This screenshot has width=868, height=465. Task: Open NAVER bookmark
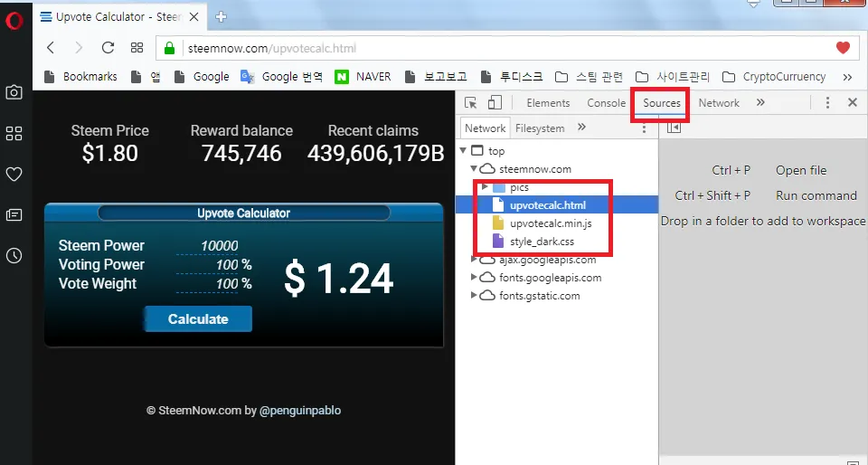coord(363,76)
